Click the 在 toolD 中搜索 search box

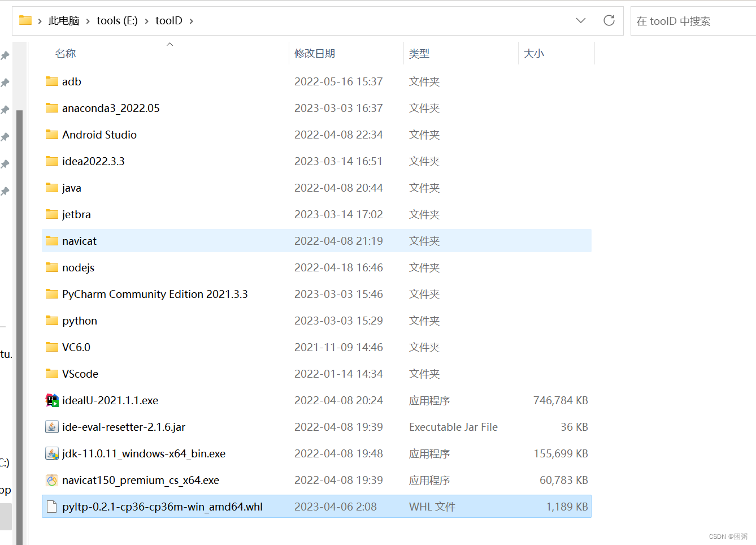click(693, 21)
